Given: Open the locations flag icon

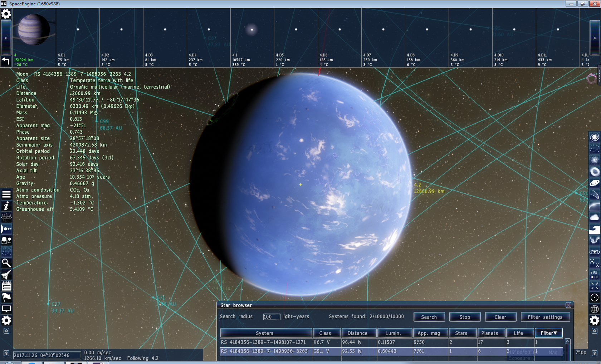Looking at the screenshot, I should coord(6,297).
